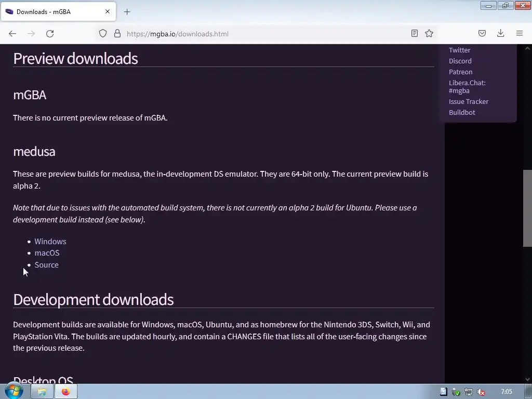Open the muted volume tray icon
This screenshot has width=532, height=399.
(x=481, y=392)
